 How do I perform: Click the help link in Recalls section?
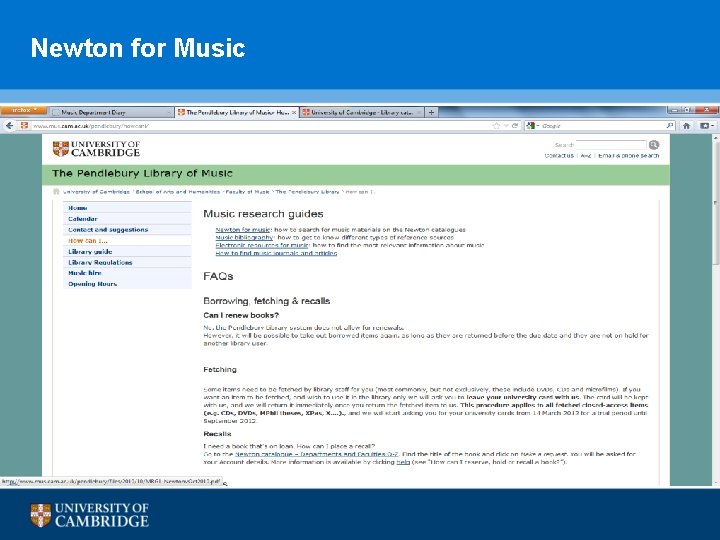pyautogui.click(x=403, y=462)
